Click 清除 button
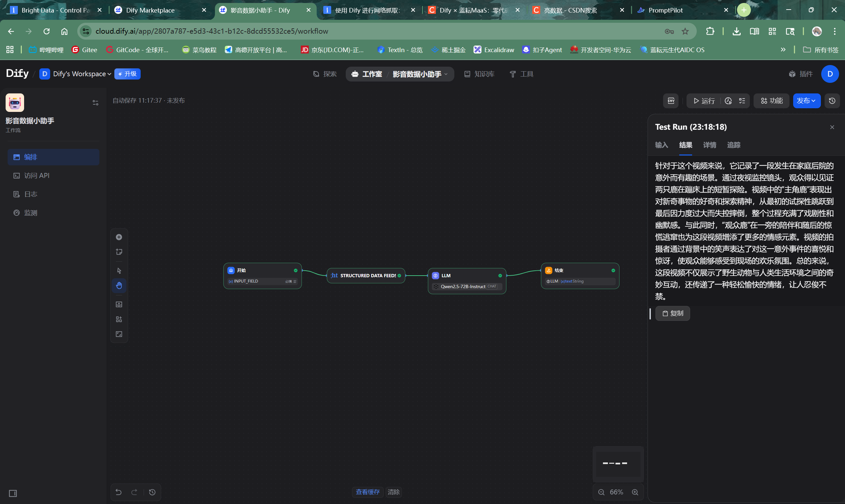 394,492
